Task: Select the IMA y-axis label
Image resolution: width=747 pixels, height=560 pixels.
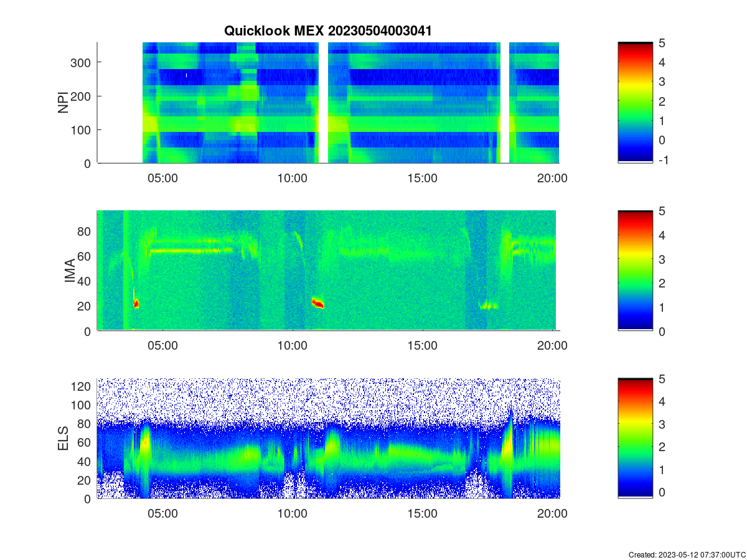Action: tap(70, 271)
